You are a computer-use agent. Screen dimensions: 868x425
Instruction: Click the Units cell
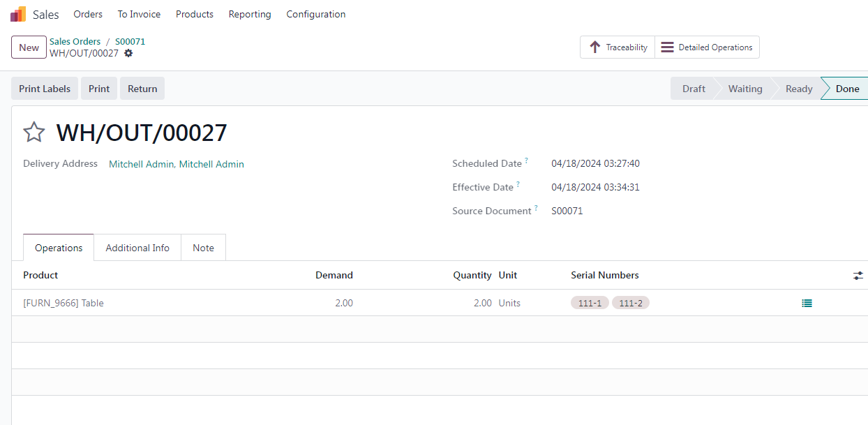(x=509, y=303)
